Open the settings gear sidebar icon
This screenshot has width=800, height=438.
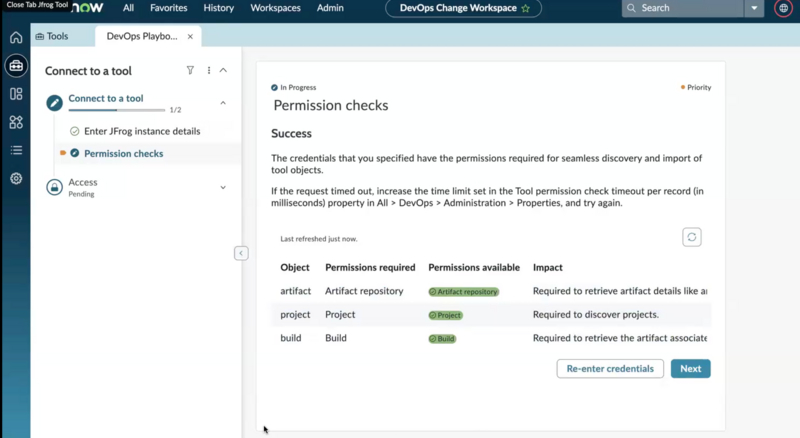[x=16, y=179]
